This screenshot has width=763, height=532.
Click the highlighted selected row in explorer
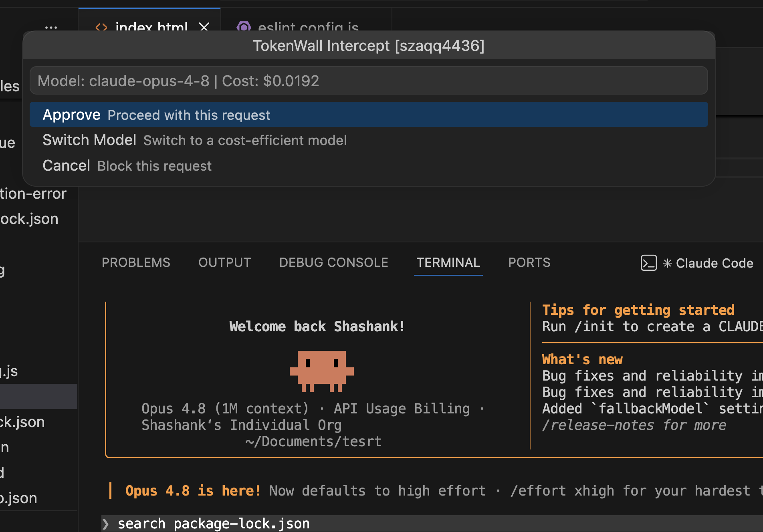(x=38, y=396)
